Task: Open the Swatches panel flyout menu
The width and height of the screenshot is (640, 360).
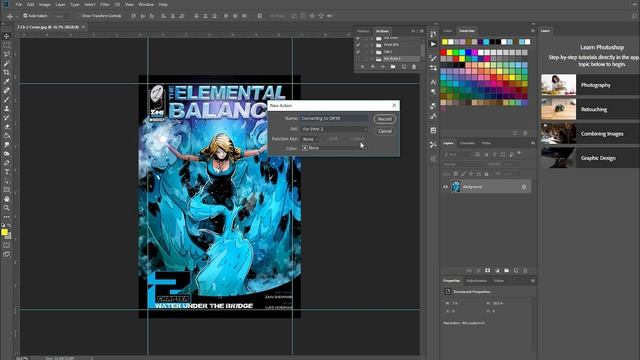Action: click(533, 31)
